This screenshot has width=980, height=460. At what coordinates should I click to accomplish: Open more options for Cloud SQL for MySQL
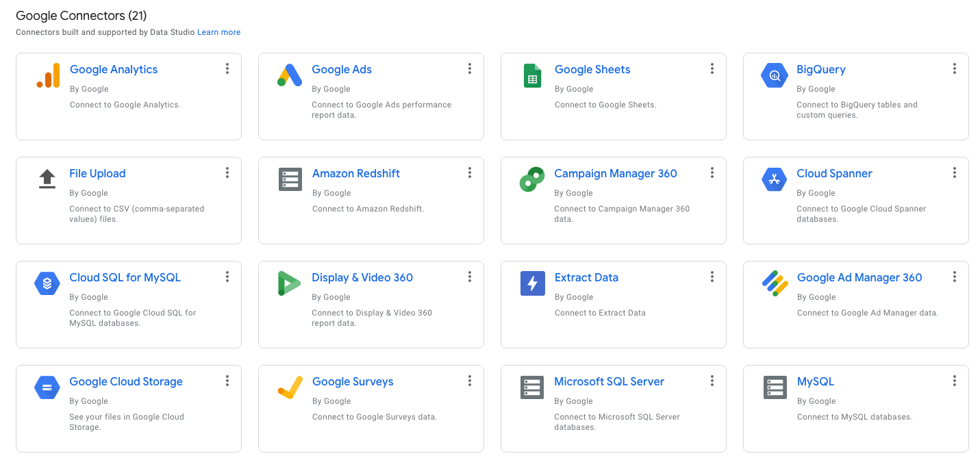pyautogui.click(x=227, y=277)
